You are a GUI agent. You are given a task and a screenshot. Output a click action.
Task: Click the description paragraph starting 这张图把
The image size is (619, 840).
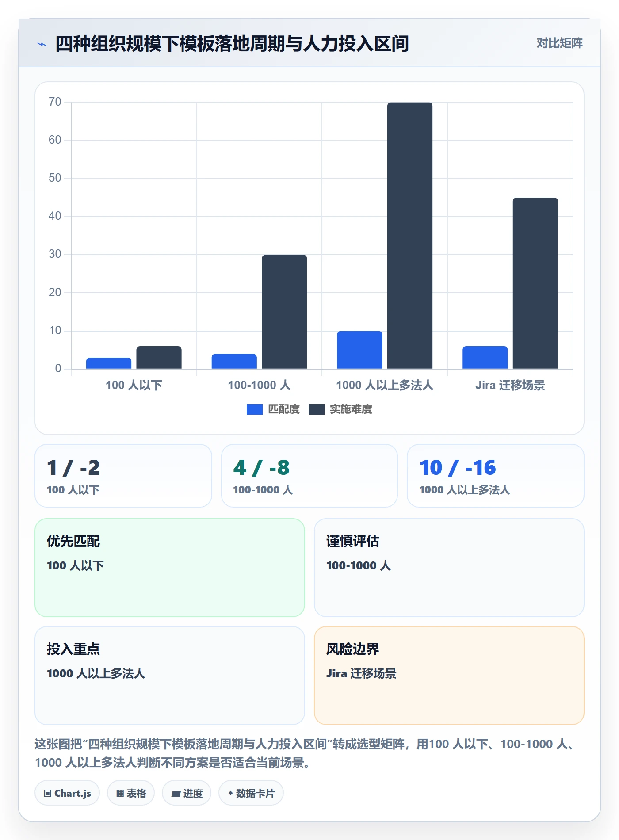point(306,753)
